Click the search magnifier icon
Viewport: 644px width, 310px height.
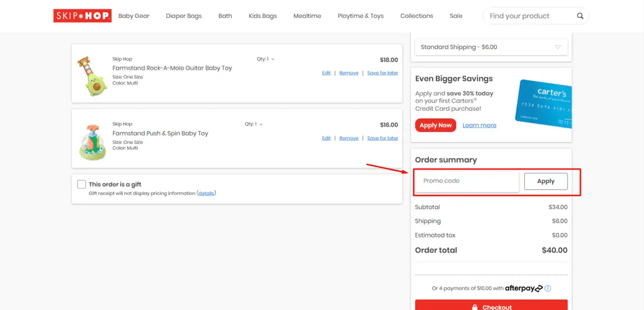pos(580,16)
